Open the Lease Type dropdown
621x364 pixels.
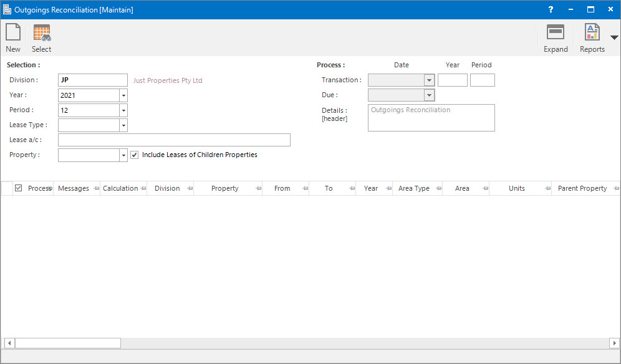tap(123, 125)
